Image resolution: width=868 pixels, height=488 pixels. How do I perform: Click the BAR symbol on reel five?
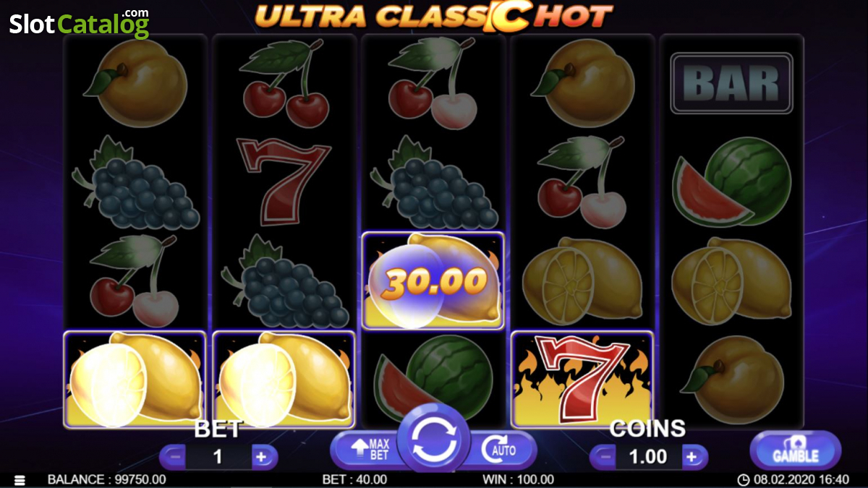(731, 84)
